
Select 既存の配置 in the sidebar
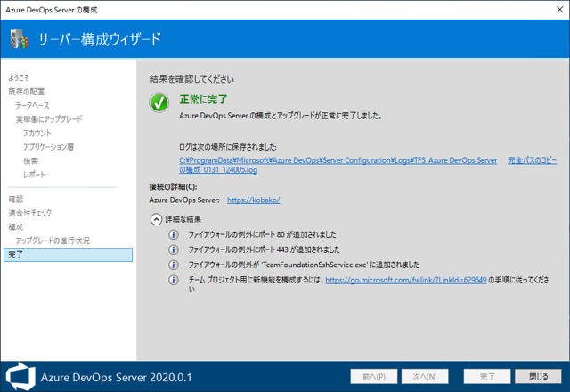26,92
